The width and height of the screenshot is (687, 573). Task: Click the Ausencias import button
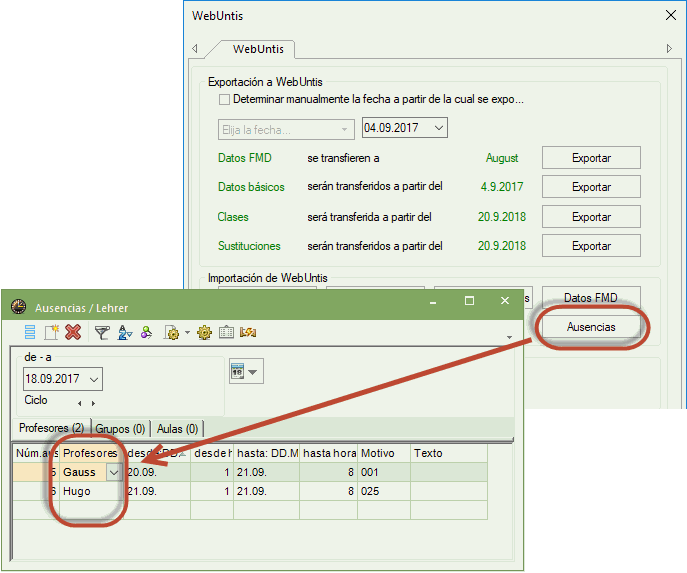coord(591,327)
